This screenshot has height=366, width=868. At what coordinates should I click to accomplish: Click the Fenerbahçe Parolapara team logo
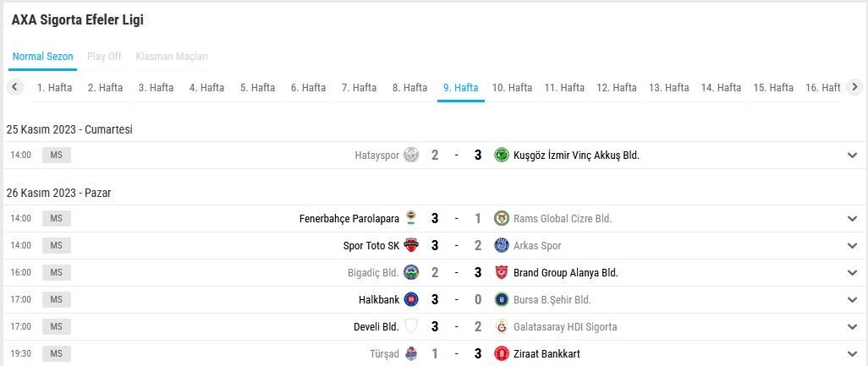[411, 218]
